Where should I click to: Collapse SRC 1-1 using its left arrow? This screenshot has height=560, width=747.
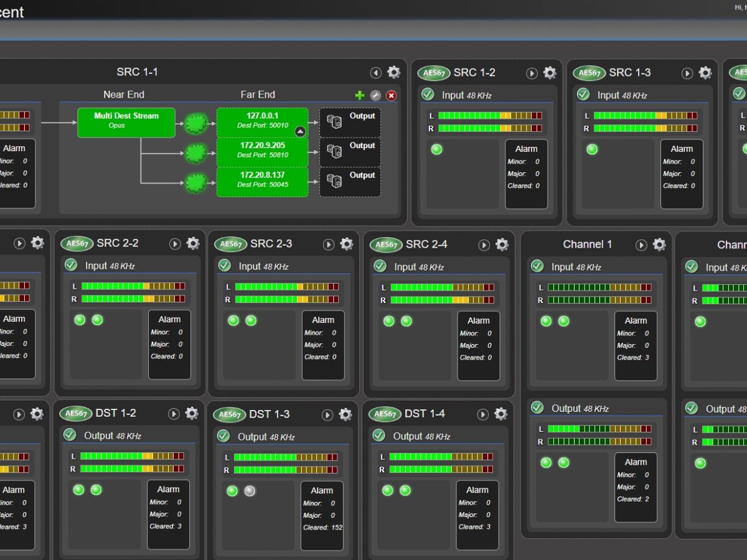(375, 72)
